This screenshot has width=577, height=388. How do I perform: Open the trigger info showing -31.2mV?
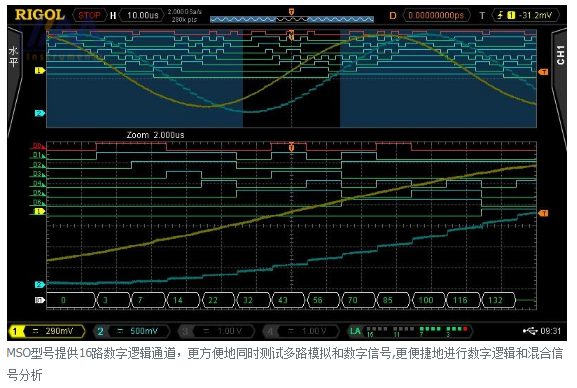pyautogui.click(x=526, y=15)
